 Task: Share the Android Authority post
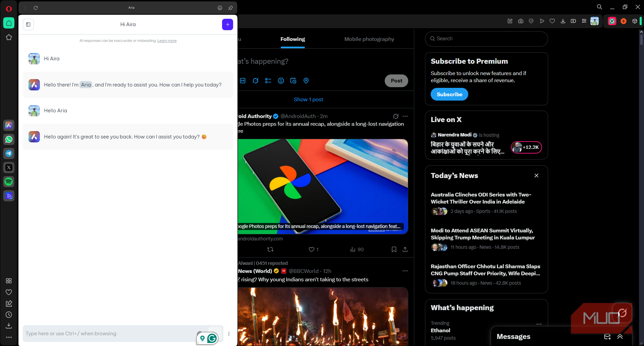(x=405, y=249)
